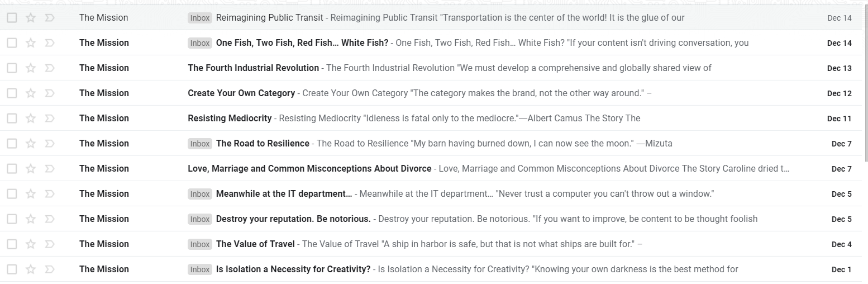The image size is (868, 284).
Task: Tick checkbox for Meanwhile at the IT department
Action: point(12,194)
